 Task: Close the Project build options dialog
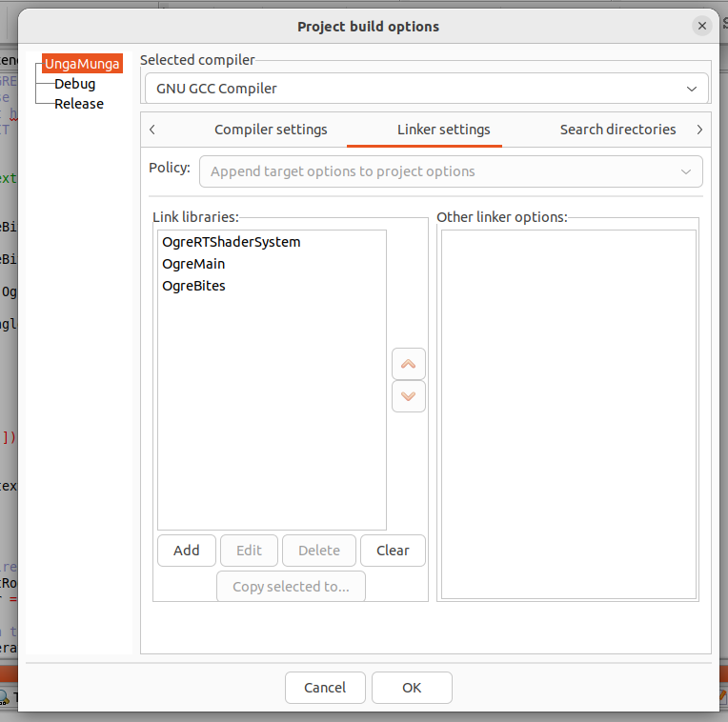coord(702,26)
